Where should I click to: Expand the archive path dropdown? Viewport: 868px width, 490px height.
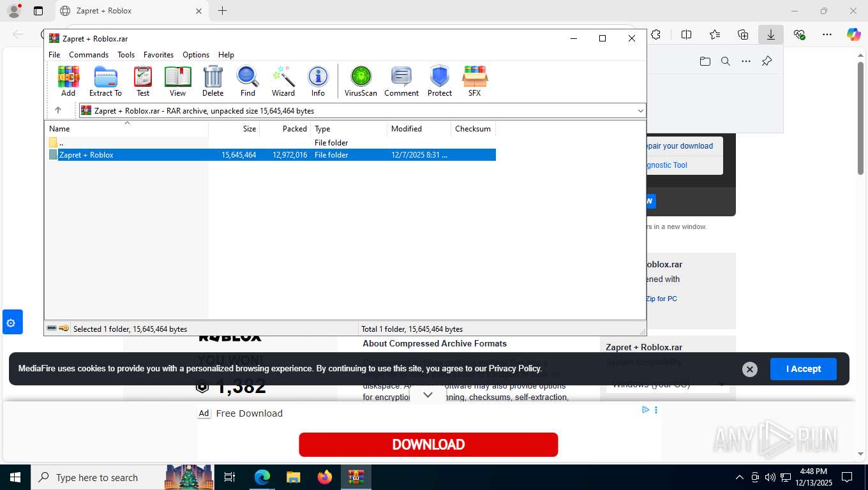click(x=641, y=110)
